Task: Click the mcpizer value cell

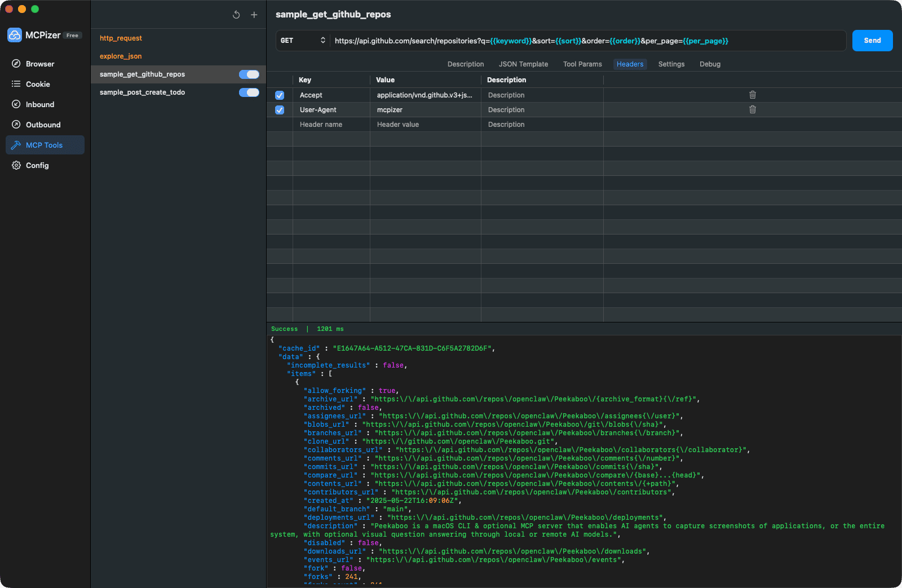Action: (x=426, y=110)
